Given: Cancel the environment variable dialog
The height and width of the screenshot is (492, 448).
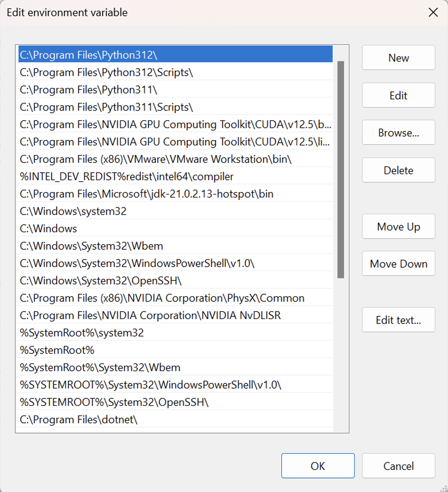Looking at the screenshot, I should click(x=398, y=466).
